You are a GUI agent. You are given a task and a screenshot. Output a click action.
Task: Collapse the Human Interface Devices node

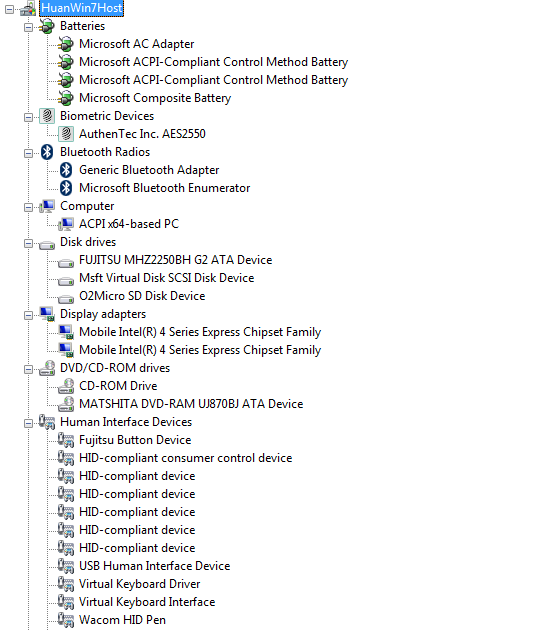pos(28,423)
